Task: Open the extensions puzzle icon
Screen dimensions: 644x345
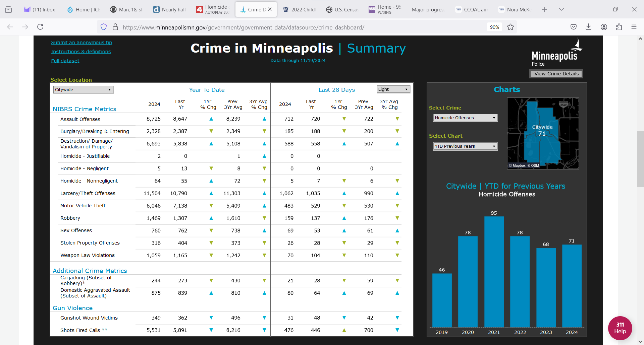Action: [619, 27]
